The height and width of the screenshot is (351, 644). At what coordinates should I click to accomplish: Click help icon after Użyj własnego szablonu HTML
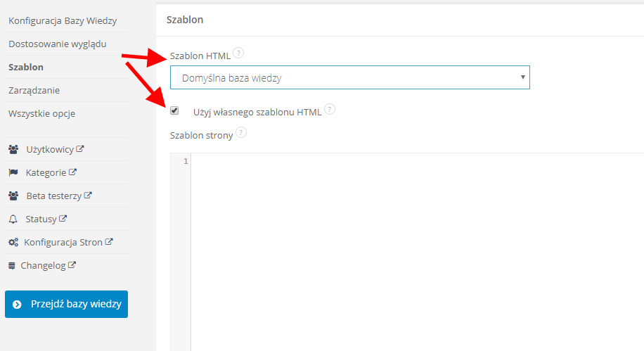330,110
